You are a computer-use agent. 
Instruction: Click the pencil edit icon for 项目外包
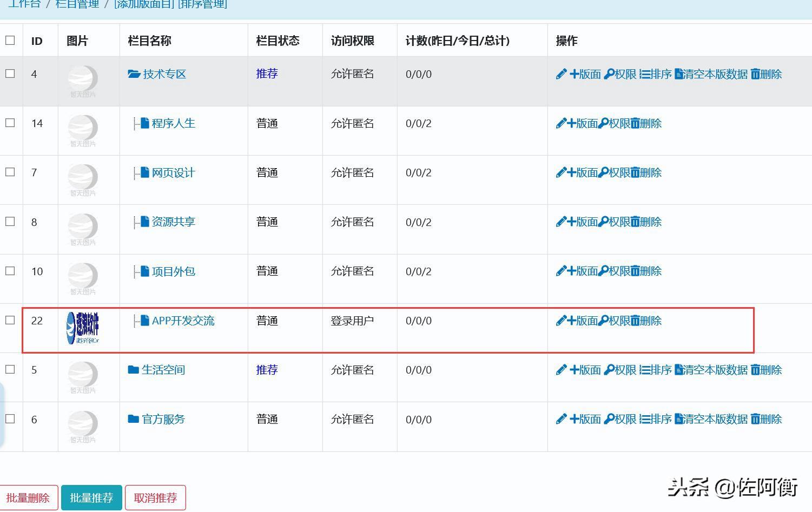coord(561,271)
